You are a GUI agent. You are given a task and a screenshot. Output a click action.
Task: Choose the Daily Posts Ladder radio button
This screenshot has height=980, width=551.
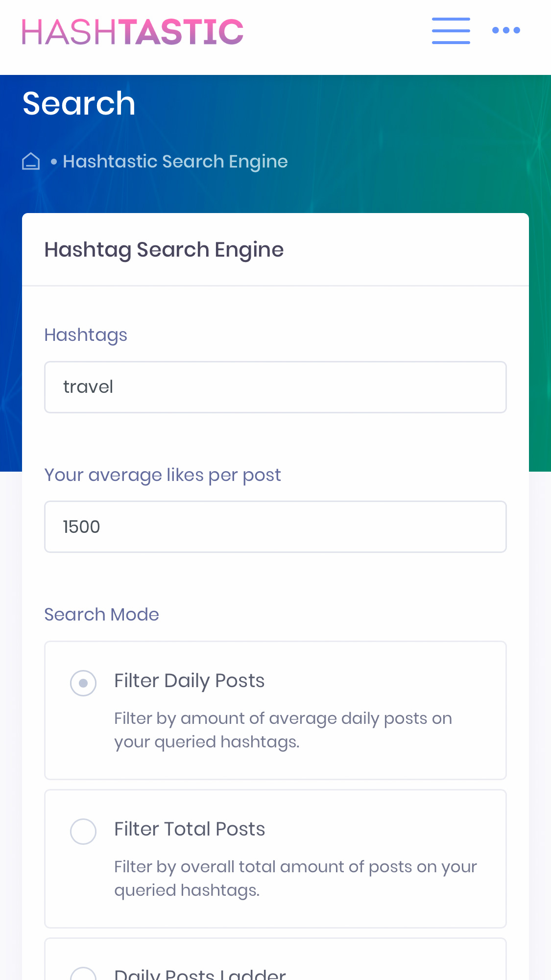pyautogui.click(x=83, y=975)
